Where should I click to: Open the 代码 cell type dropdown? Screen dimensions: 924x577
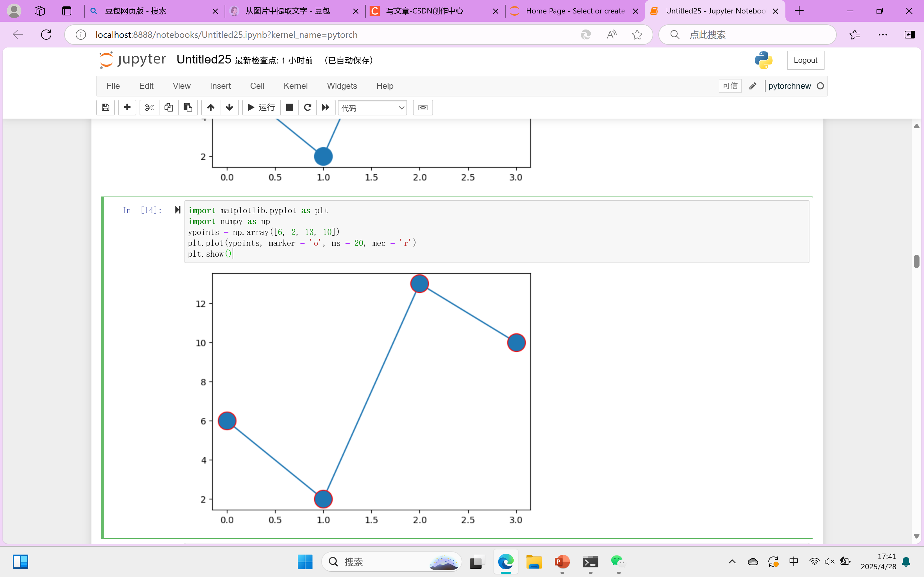pos(372,108)
